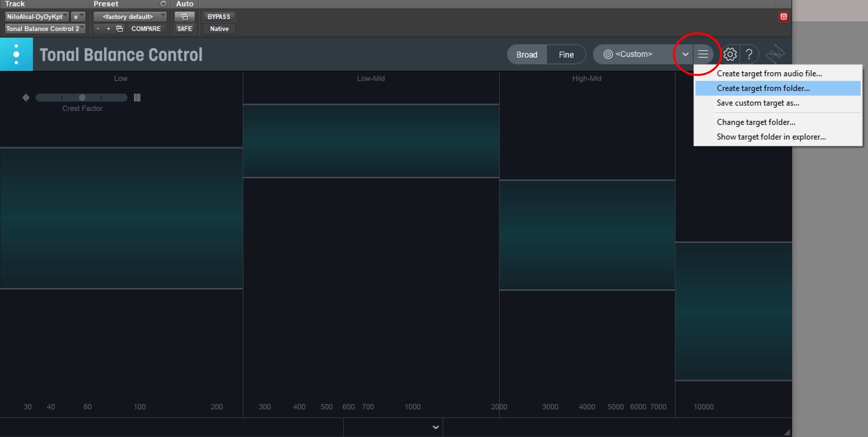Toggle the BYPASS button
Viewport: 868px width, 437px height.
219,17
